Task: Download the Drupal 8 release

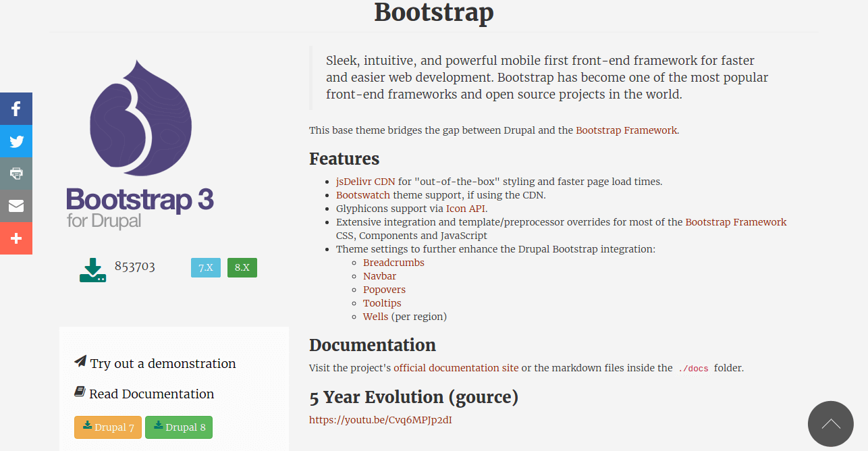Action: [x=179, y=427]
